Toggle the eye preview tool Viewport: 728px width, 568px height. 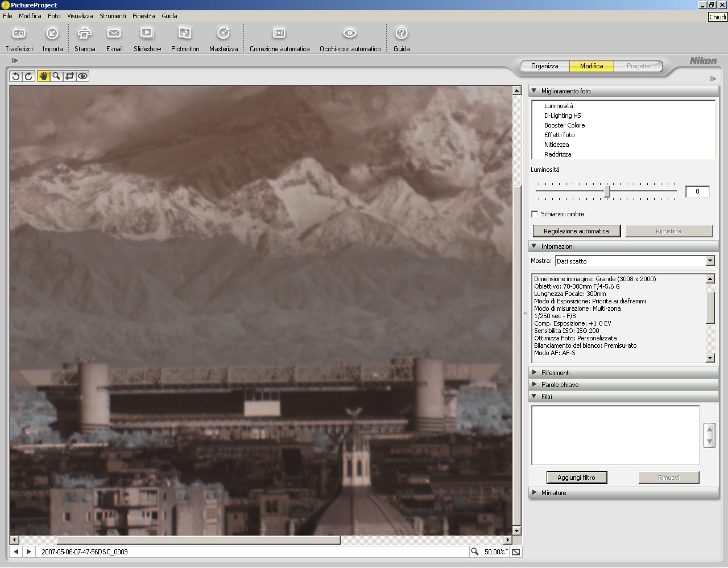click(83, 76)
